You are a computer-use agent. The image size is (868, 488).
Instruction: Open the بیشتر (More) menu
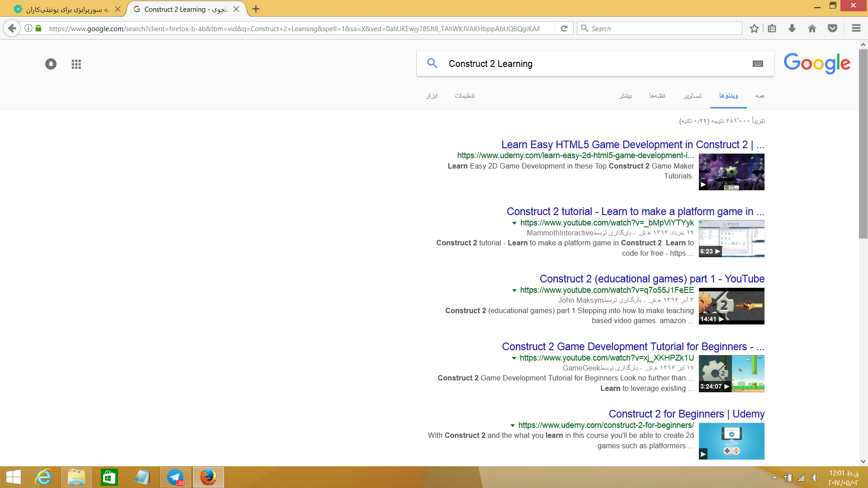[x=625, y=96]
